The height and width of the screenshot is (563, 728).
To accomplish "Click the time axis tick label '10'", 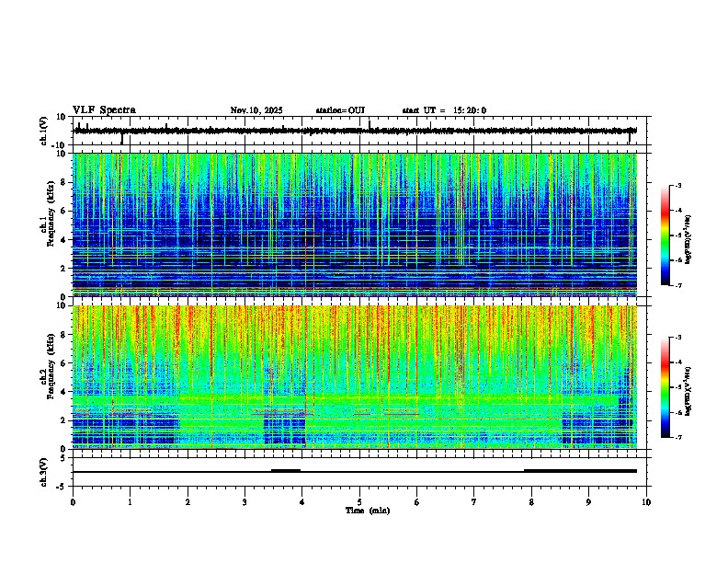I will (646, 502).
